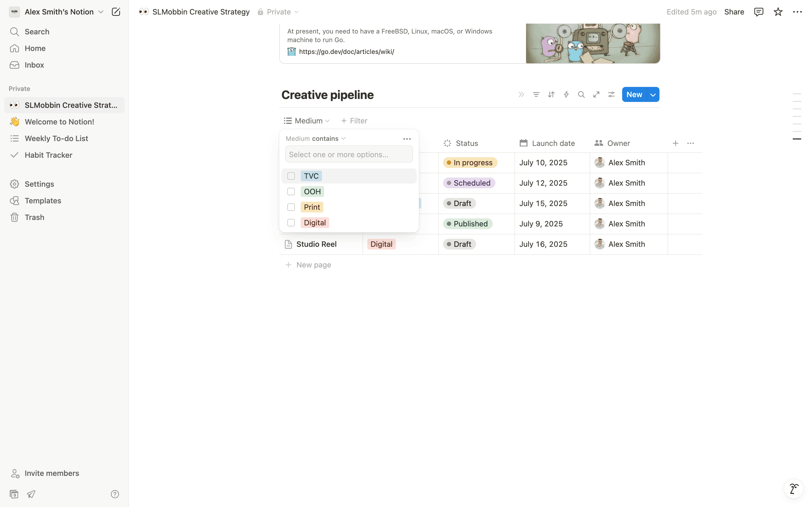Open Weekly To-do List in sidebar
Screen dimensions: 812x507
tap(56, 138)
